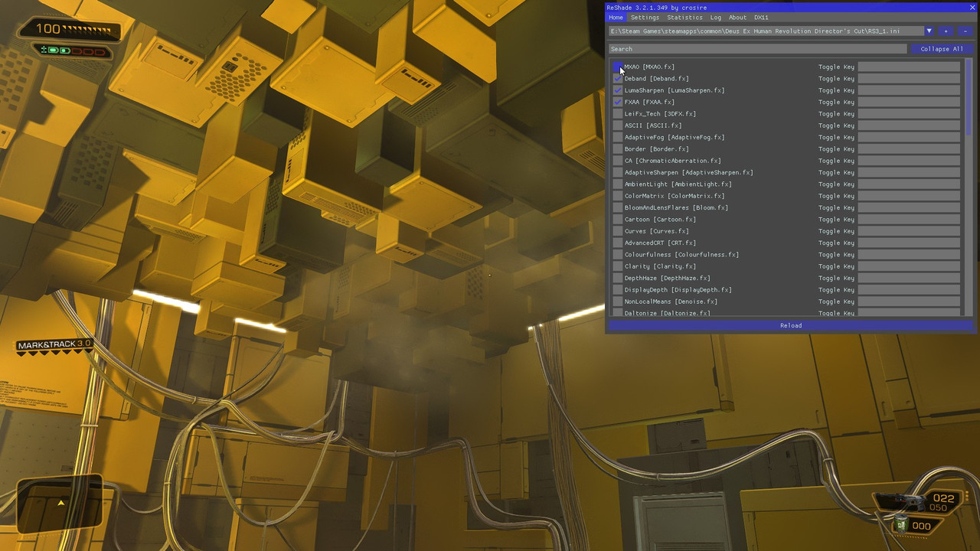Click the Reload button
This screenshot has height=551, width=980.
pyautogui.click(x=791, y=325)
